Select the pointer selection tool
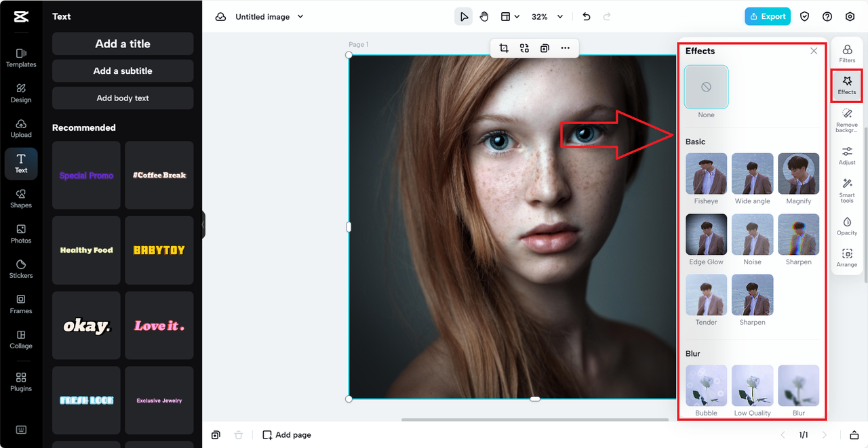Screen dimensions: 868x448 (464, 16)
